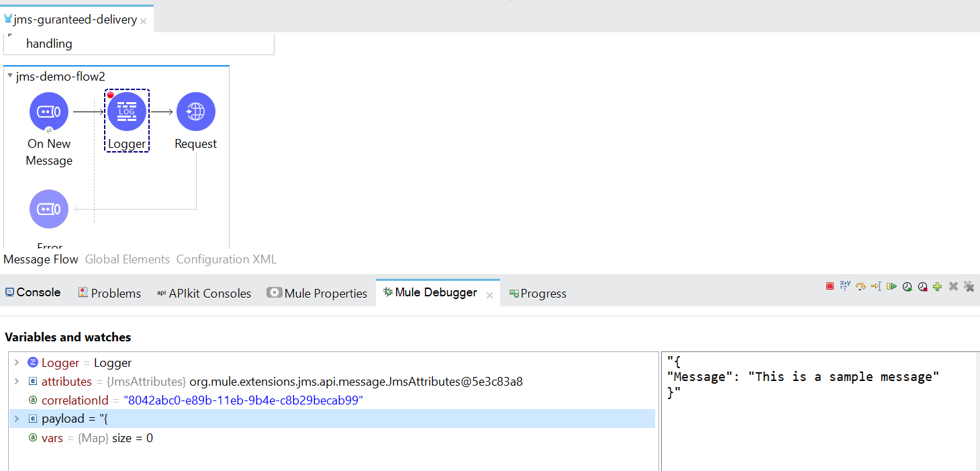Image resolution: width=980 pixels, height=471 pixels.
Task: Step into the next processor
Action: [875, 286]
